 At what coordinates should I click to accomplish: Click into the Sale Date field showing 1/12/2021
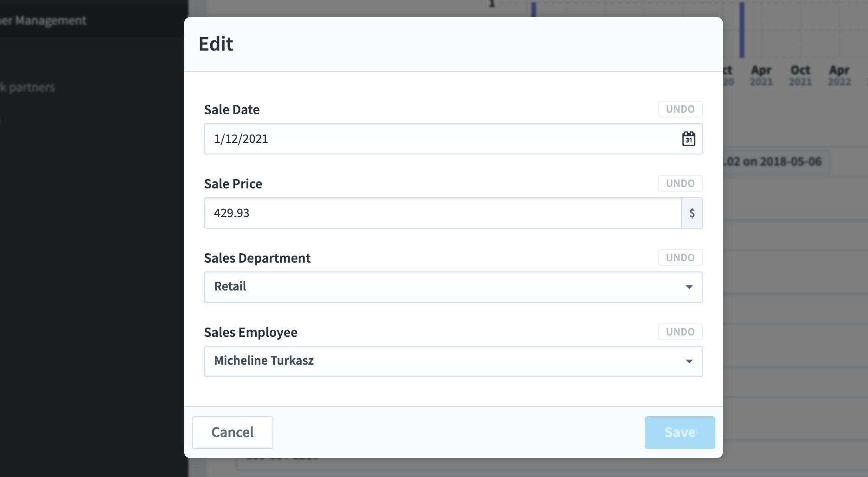453,139
